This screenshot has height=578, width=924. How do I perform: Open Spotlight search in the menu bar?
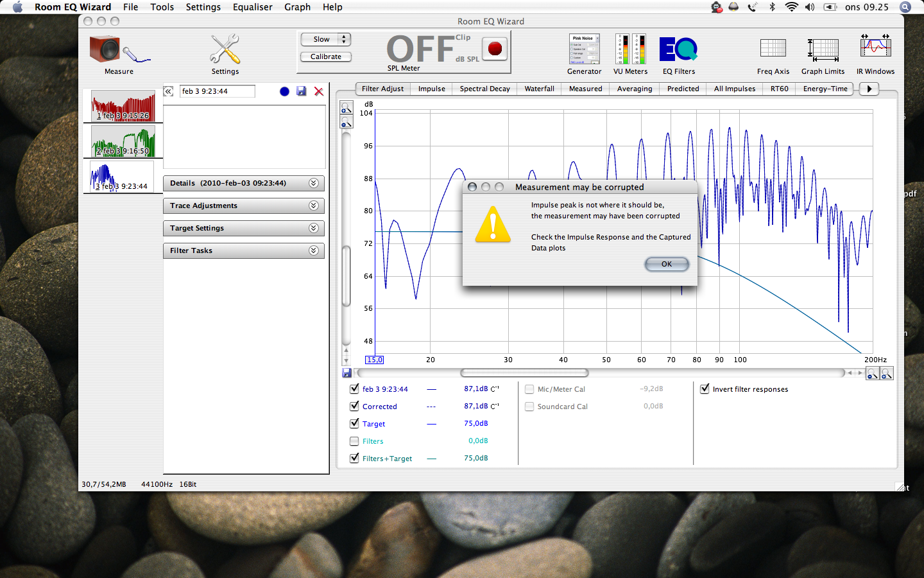905,7
